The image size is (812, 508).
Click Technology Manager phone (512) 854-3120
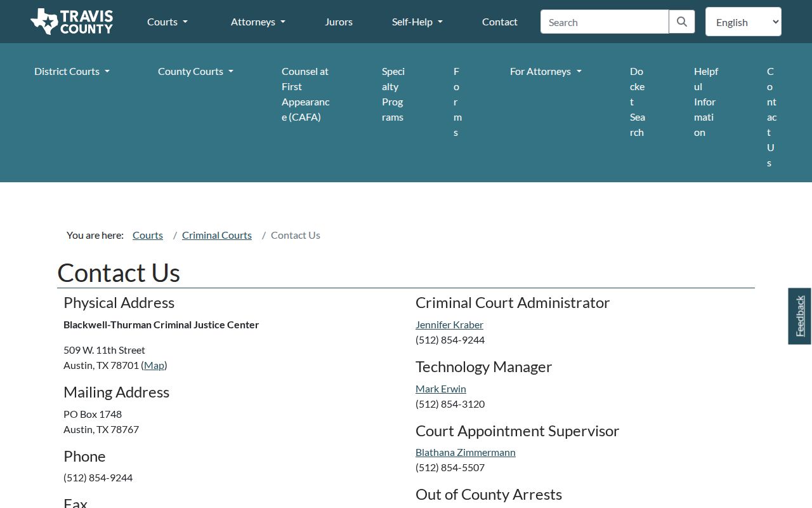click(450, 404)
